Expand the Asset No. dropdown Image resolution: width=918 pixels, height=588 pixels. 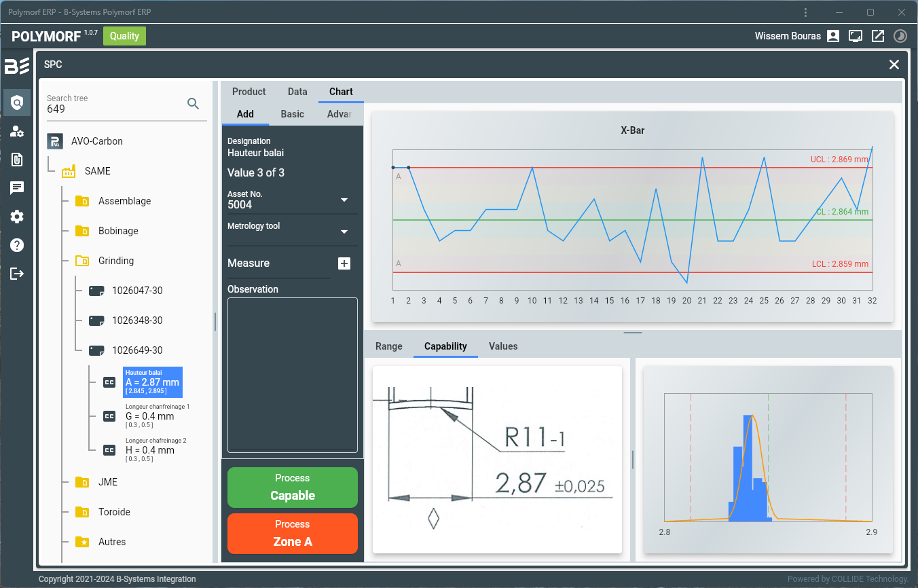344,200
